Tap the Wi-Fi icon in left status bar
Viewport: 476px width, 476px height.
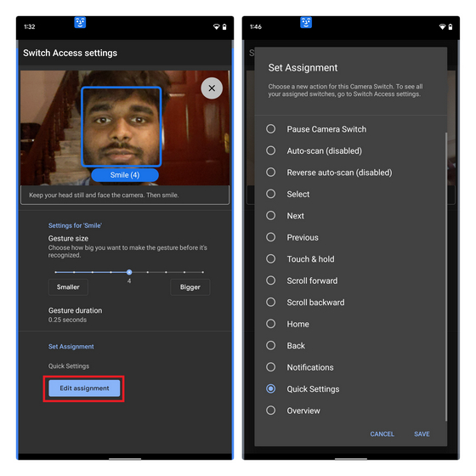click(216, 26)
